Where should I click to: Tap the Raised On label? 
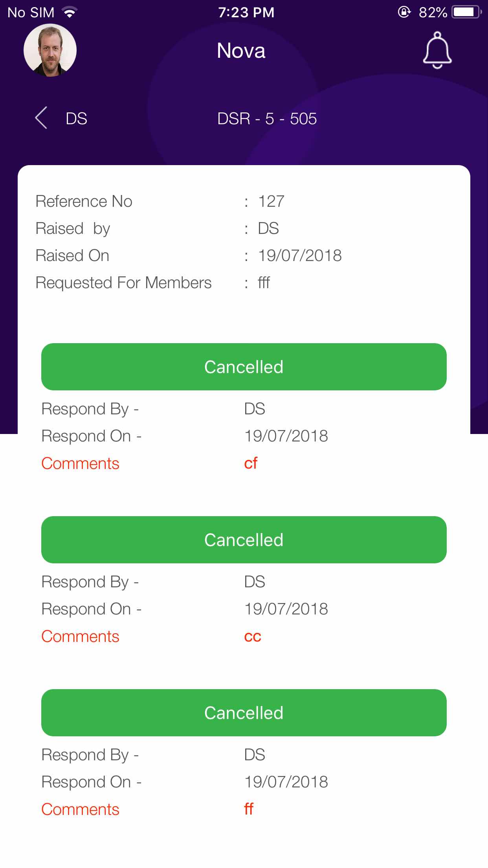click(72, 256)
